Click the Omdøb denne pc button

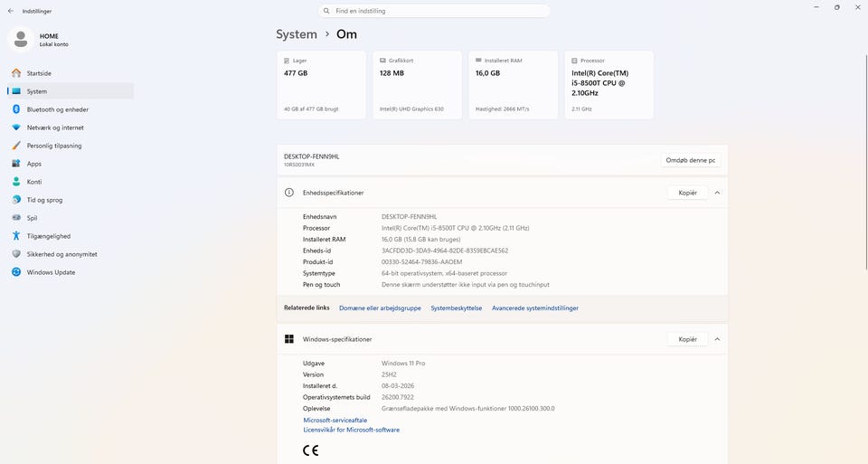coord(691,160)
